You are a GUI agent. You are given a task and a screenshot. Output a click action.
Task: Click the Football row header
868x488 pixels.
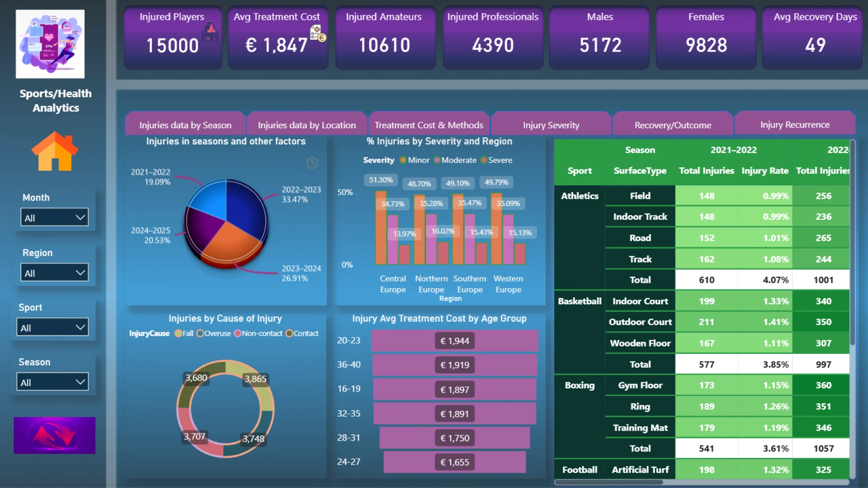click(x=580, y=469)
